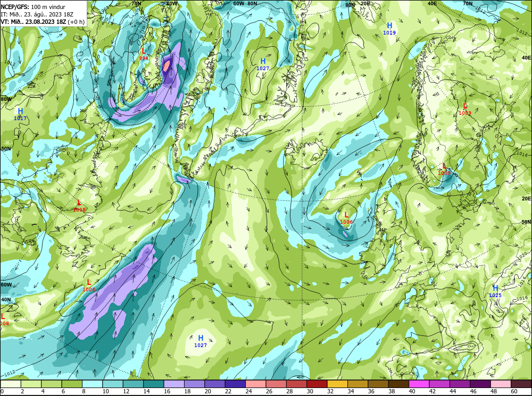The width and height of the screenshot is (532, 396).
Task: Click the legend value label '40'
Action: (412, 392)
